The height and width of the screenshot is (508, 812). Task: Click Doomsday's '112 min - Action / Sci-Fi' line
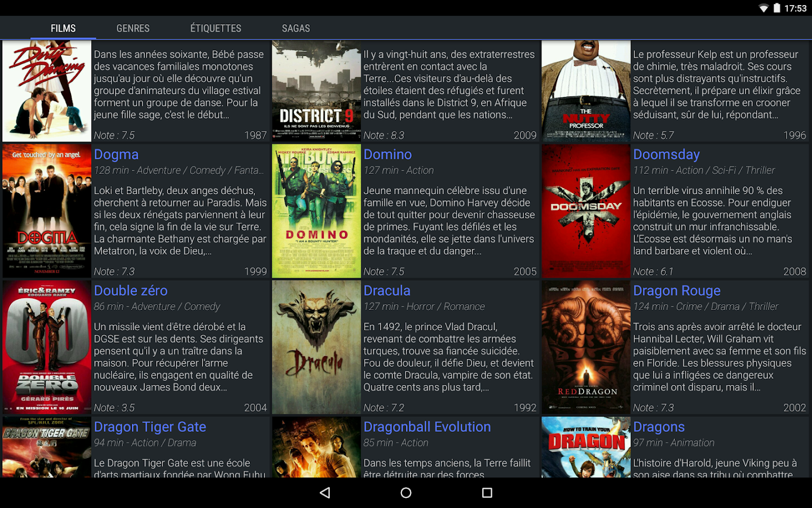704,170
